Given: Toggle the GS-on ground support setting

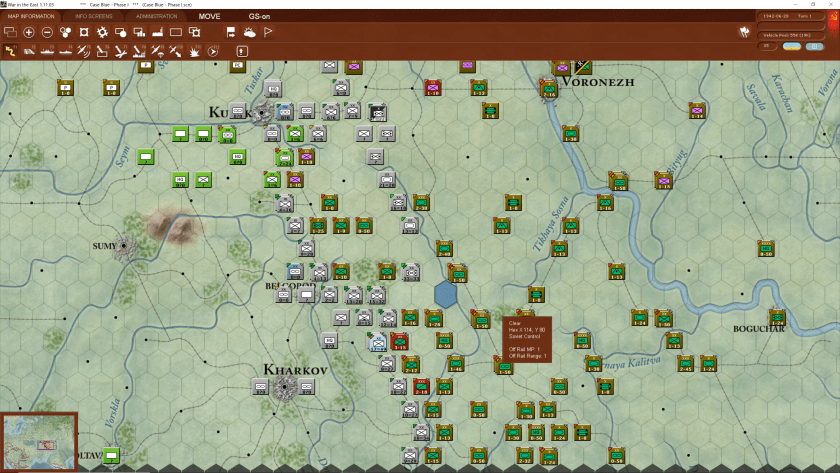Looking at the screenshot, I should tap(259, 16).
